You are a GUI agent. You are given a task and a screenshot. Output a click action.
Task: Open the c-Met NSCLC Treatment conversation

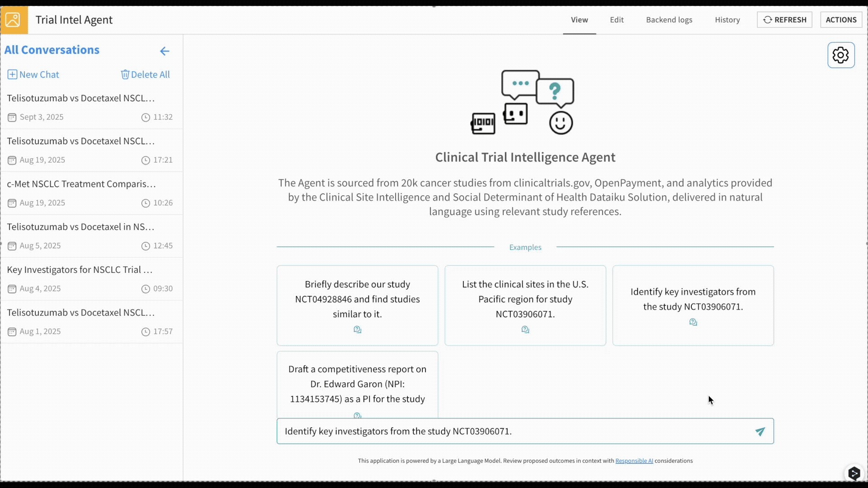pos(81,184)
